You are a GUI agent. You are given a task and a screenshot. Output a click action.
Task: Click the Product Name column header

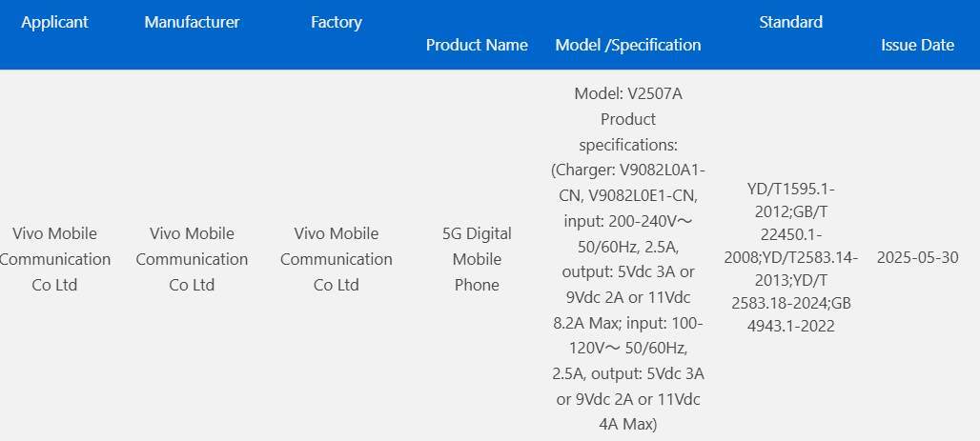pyautogui.click(x=477, y=45)
